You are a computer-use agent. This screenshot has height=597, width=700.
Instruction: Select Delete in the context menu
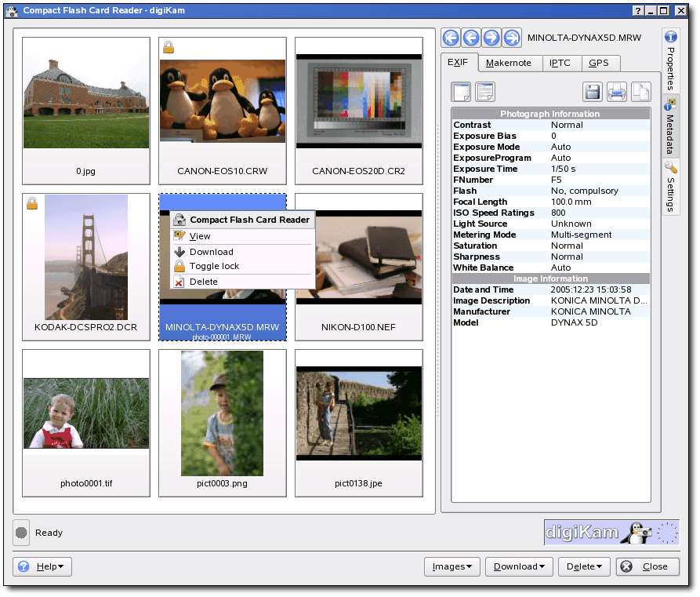pos(242,282)
